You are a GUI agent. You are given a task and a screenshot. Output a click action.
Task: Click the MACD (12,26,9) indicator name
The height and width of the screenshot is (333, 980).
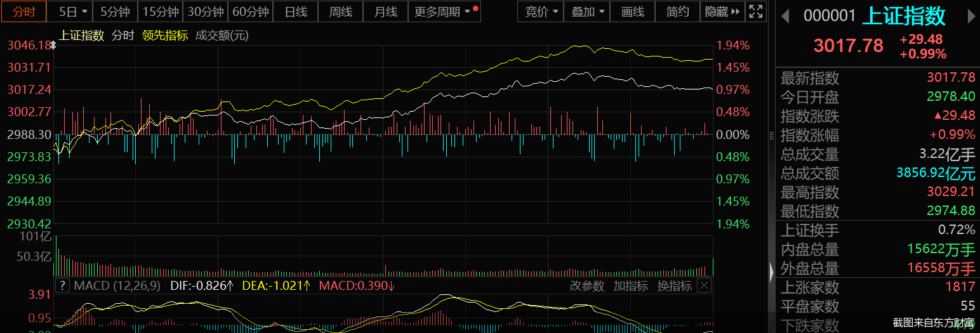[x=119, y=286]
